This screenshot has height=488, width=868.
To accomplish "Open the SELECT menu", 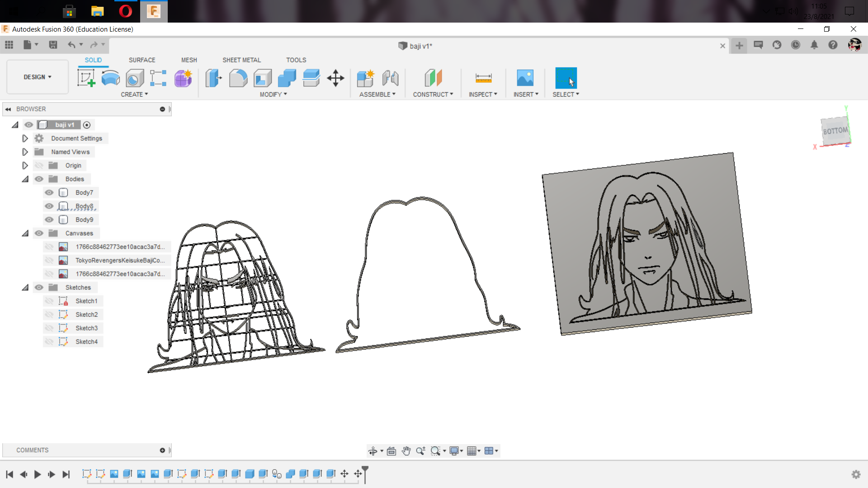I will click(x=566, y=94).
